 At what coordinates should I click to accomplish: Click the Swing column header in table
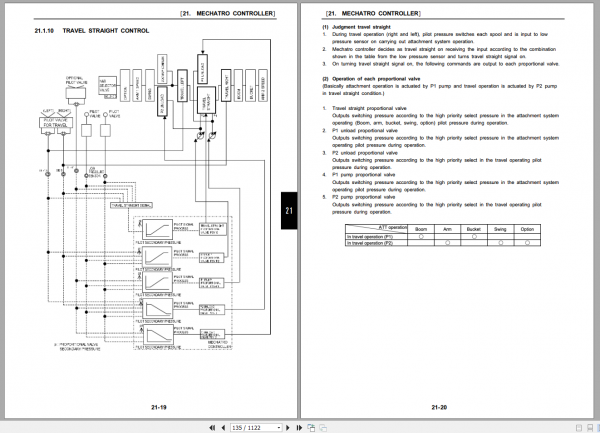500,229
